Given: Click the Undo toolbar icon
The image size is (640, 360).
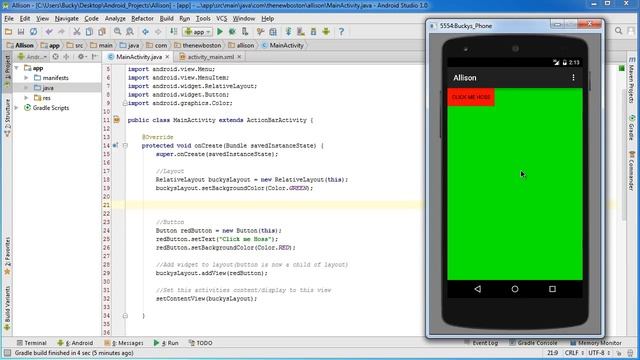Looking at the screenshot, I should [x=49, y=31].
